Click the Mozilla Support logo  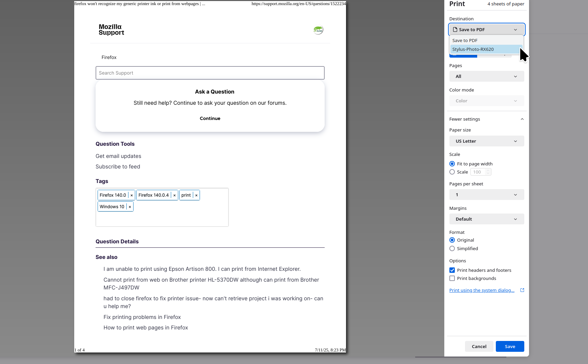(x=111, y=30)
